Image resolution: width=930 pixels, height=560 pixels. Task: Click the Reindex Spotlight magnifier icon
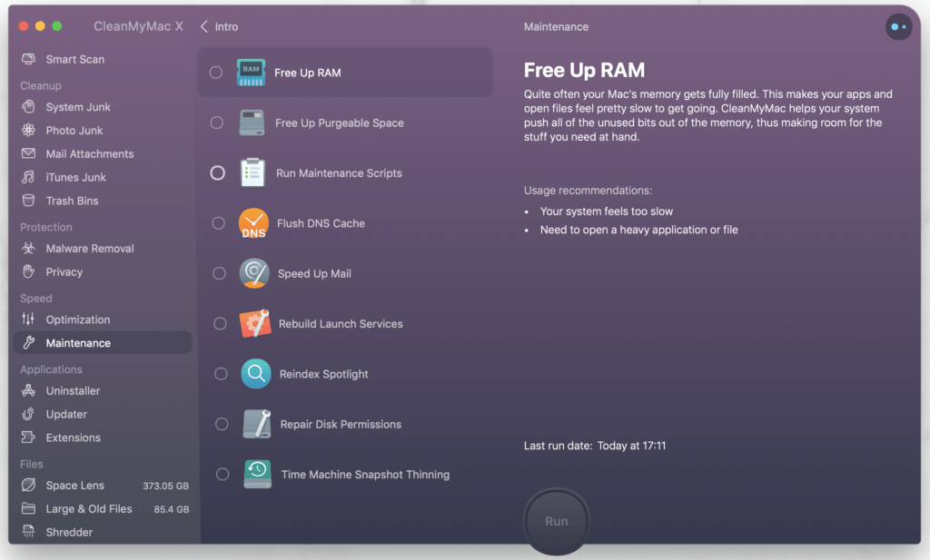click(x=255, y=373)
